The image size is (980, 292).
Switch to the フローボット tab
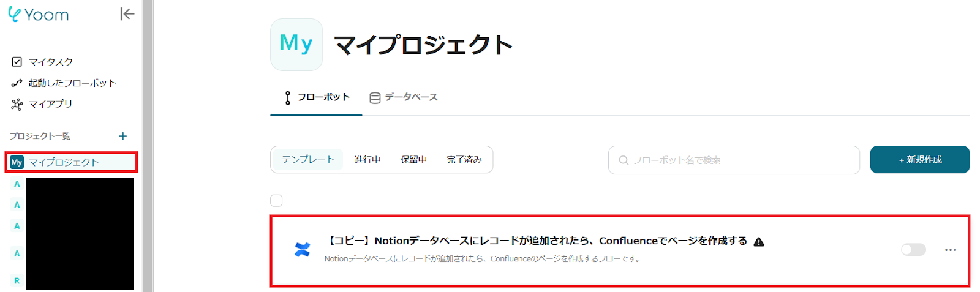pyautogui.click(x=317, y=97)
